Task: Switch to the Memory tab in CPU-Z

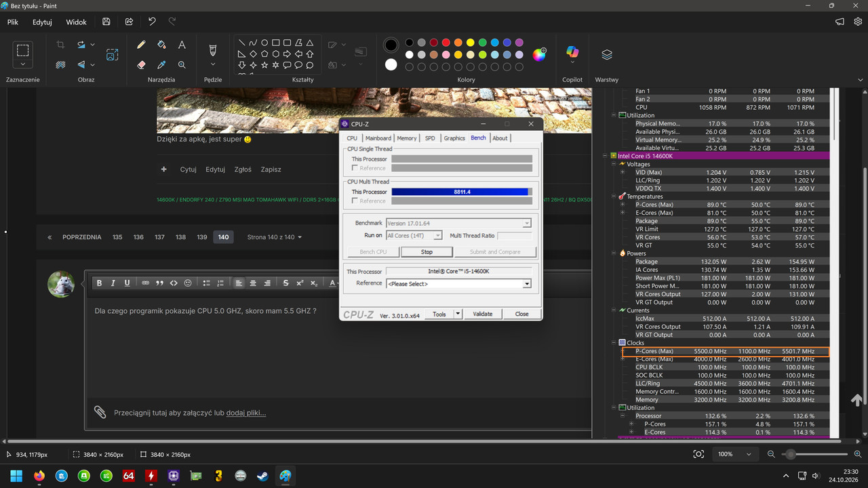Action: click(x=407, y=138)
